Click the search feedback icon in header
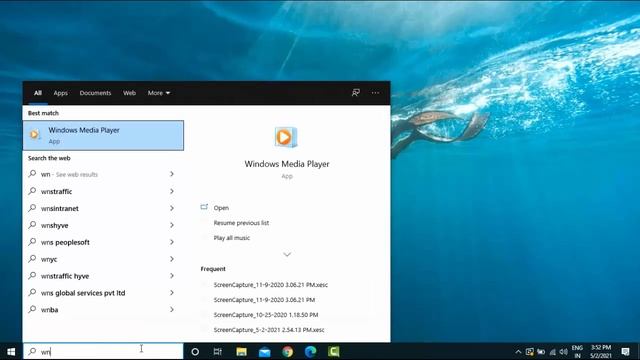 tap(356, 93)
